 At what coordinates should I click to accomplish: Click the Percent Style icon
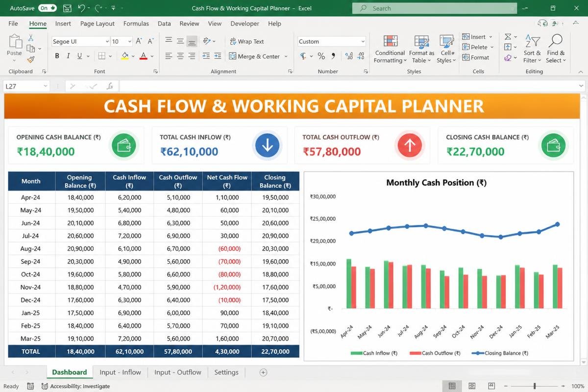click(321, 56)
